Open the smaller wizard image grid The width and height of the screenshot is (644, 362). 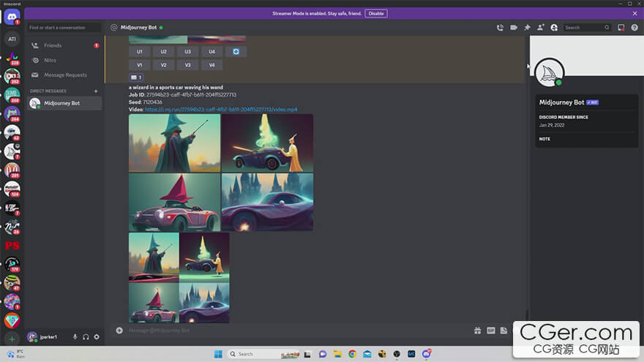tap(179, 278)
